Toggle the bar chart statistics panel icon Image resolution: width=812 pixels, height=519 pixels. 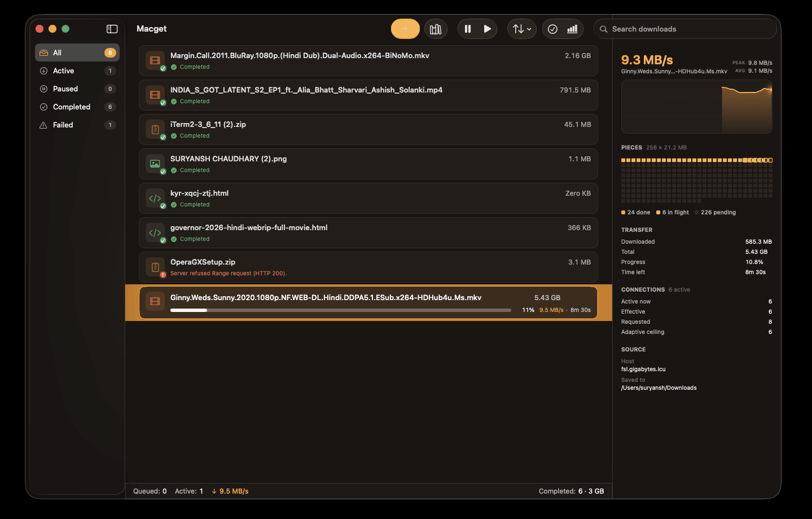572,29
